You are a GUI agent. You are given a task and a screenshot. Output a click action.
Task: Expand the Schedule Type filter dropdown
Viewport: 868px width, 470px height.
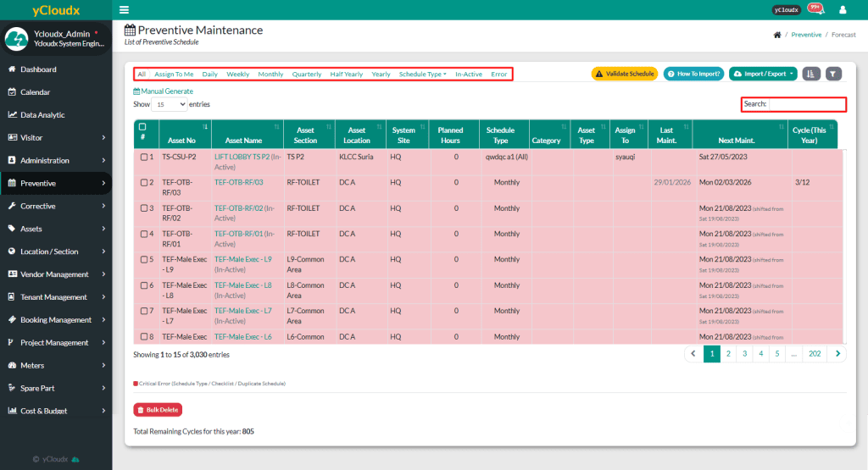click(x=422, y=75)
